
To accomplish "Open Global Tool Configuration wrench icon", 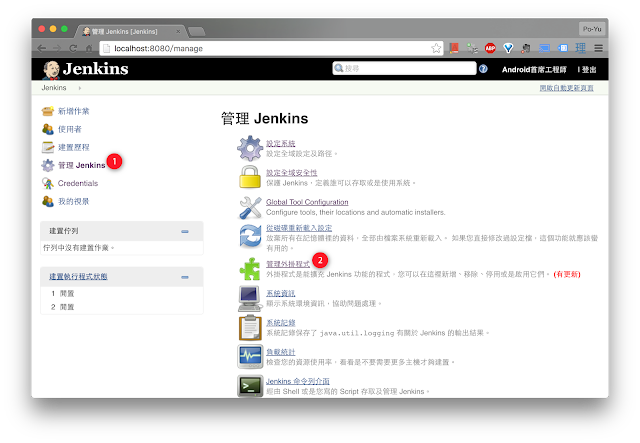I will coord(250,207).
